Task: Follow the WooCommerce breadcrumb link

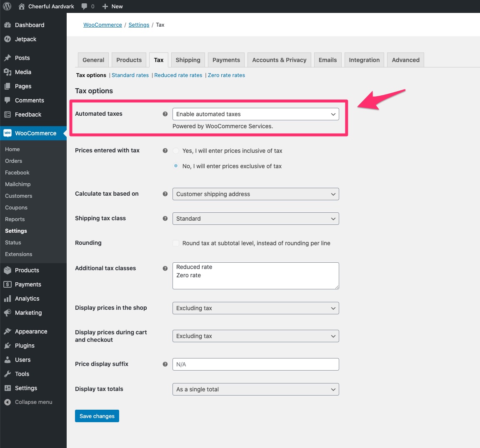Action: coord(102,25)
